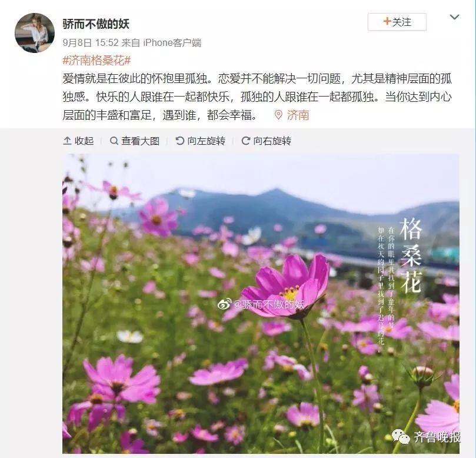Image resolution: width=476 pixels, height=458 pixels.
Task: Follow the user with +关注 button
Action: pyautogui.click(x=397, y=22)
